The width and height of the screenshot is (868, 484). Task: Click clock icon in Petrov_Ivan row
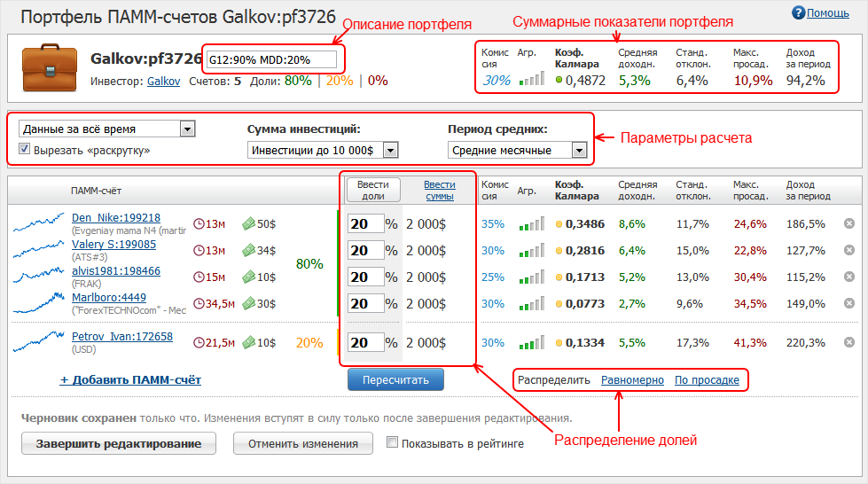click(x=199, y=343)
